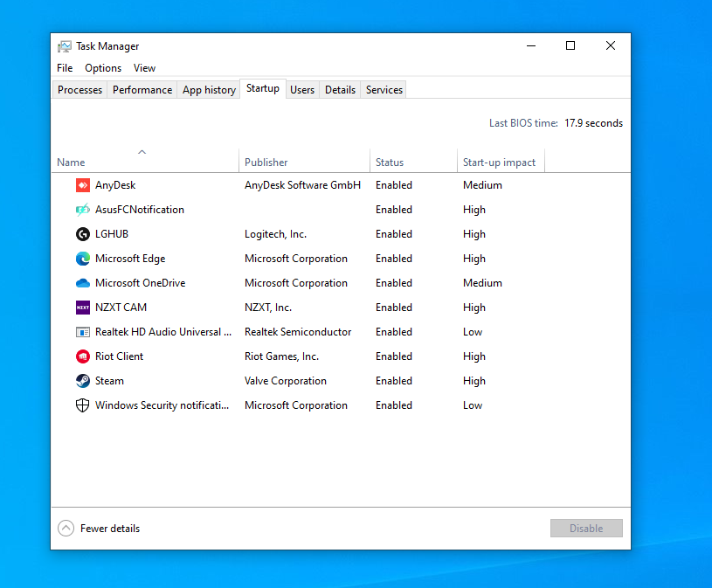
Task: Switch to the Services tab
Action: tap(384, 90)
